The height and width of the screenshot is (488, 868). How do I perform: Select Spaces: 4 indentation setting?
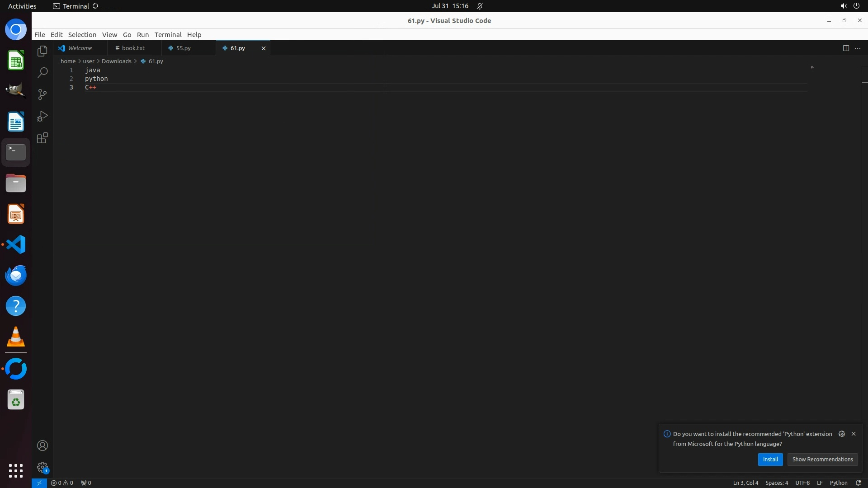point(776,483)
